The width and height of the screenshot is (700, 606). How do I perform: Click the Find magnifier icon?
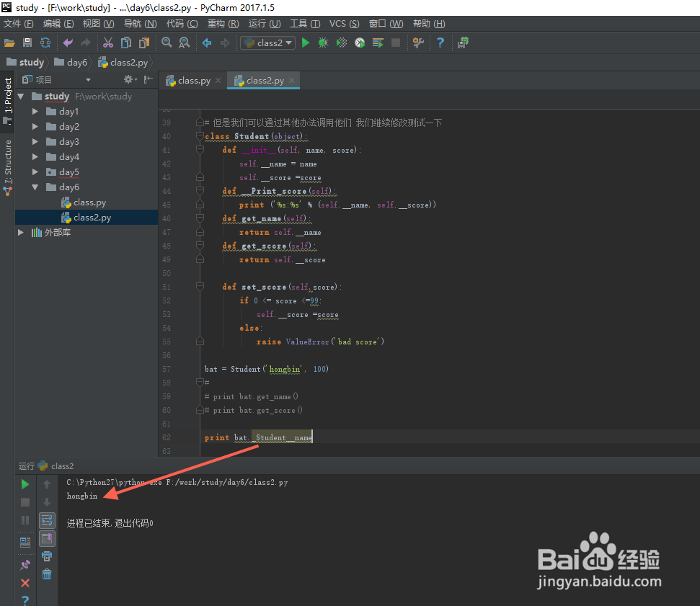pos(167,43)
